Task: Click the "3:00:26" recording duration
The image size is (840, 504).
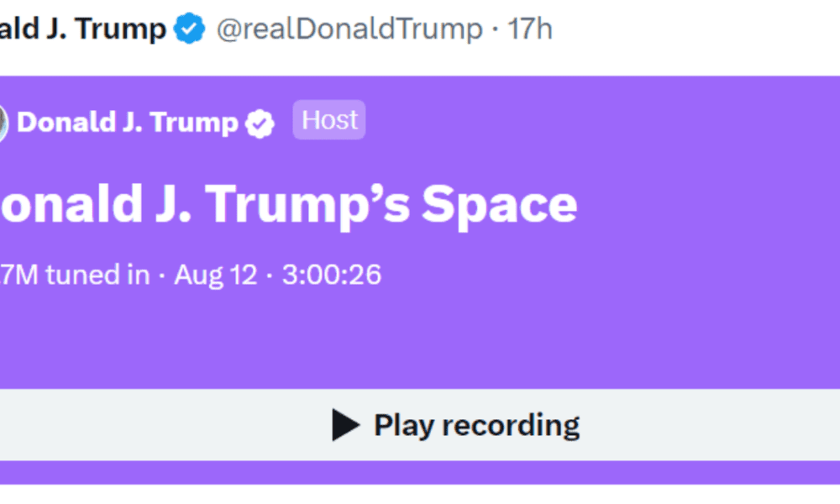Action: 331,275
